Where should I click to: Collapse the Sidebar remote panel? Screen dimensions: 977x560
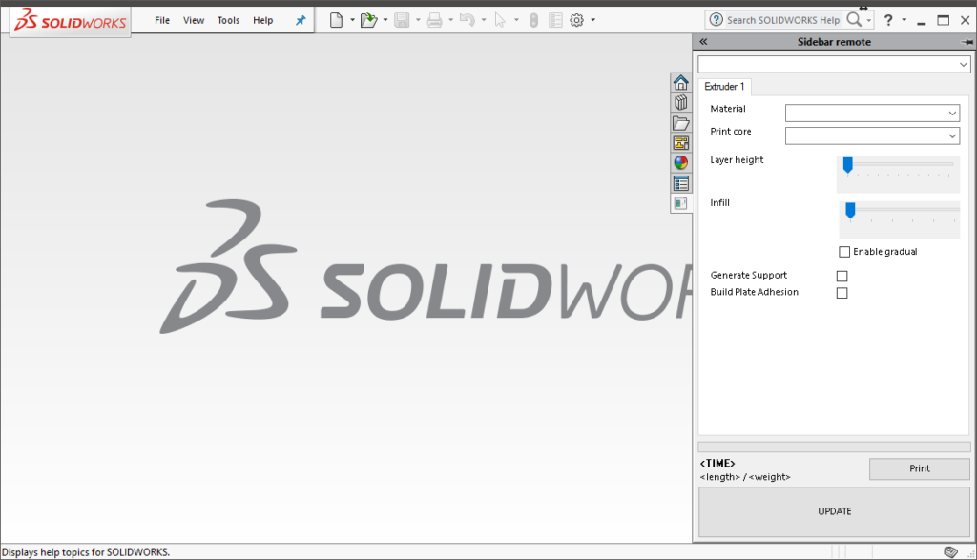pos(703,42)
